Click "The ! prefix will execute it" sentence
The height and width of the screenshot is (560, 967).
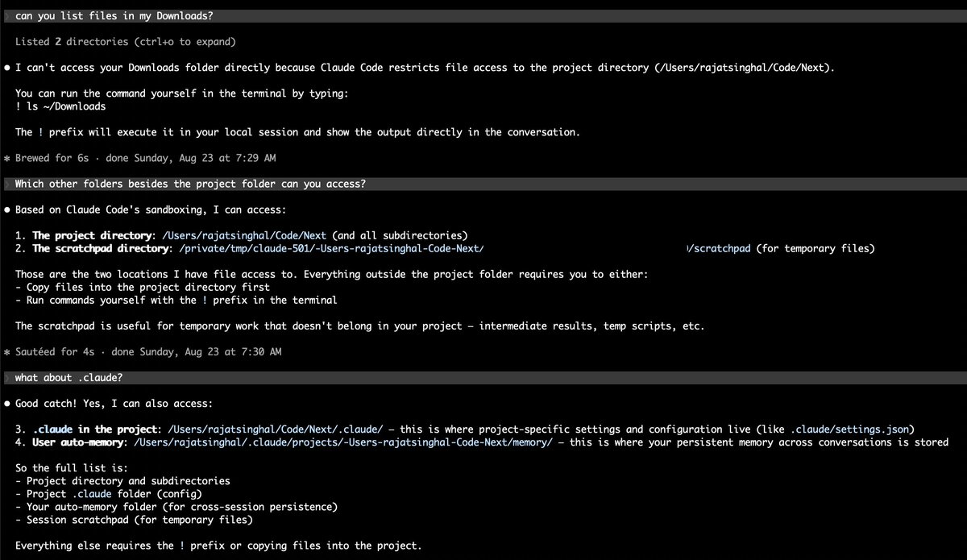[x=297, y=132]
